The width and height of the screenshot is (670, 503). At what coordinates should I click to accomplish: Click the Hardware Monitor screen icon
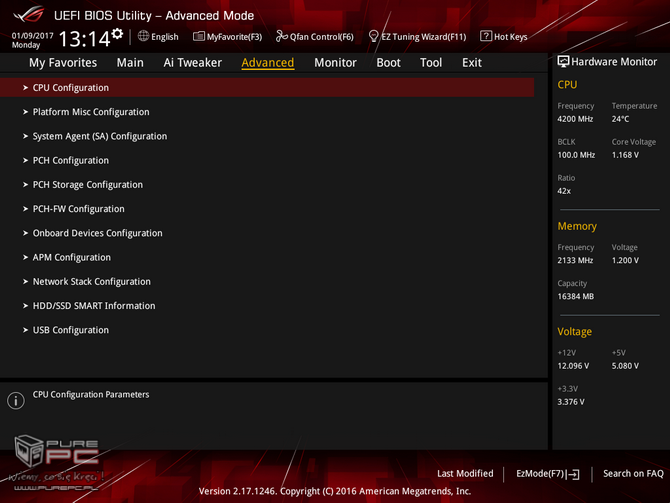click(x=563, y=62)
